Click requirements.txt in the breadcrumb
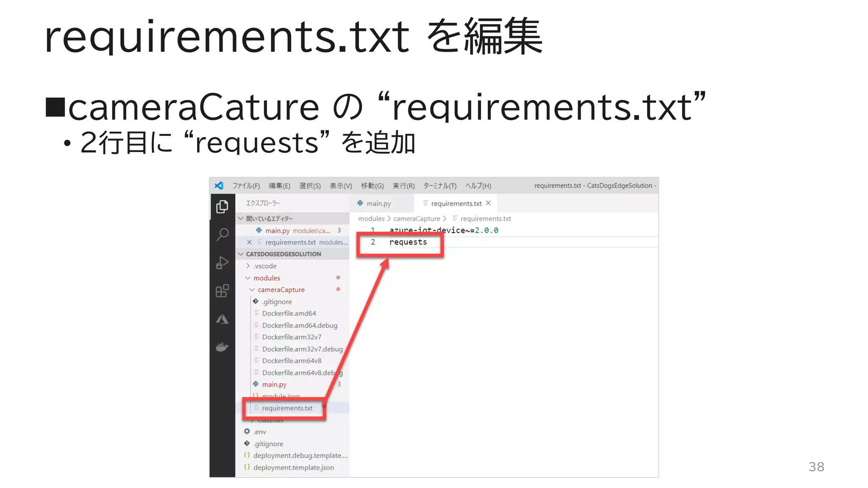The width and height of the screenshot is (868, 488). click(486, 219)
